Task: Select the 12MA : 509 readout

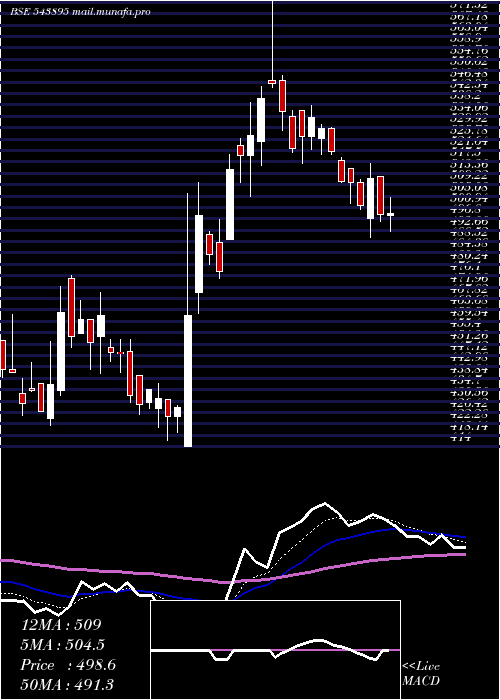Action: 61,625
